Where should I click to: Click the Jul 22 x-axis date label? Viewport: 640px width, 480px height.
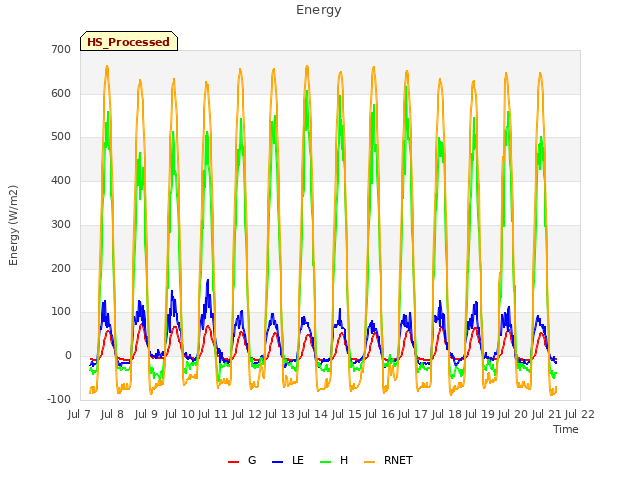(580, 414)
